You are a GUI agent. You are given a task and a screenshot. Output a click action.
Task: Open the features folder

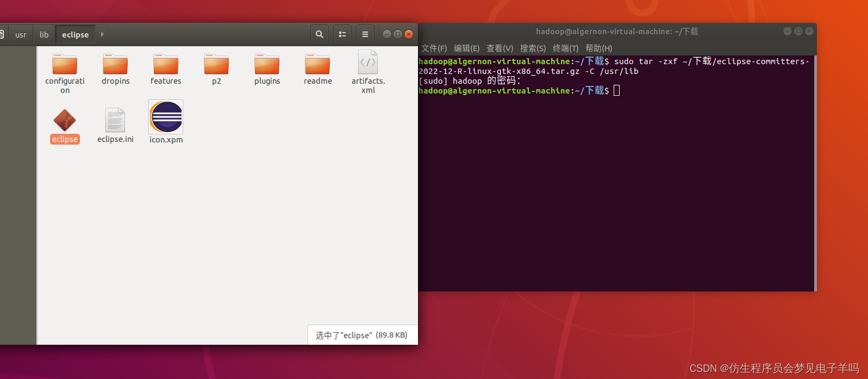click(166, 64)
